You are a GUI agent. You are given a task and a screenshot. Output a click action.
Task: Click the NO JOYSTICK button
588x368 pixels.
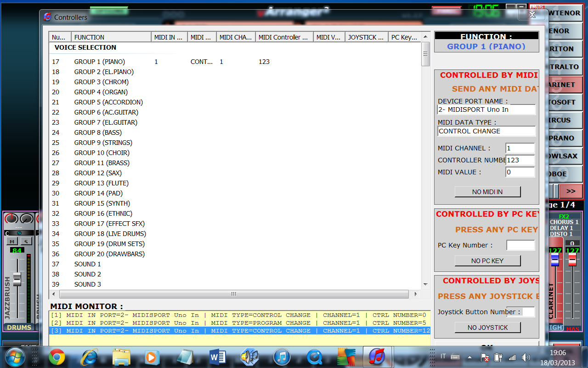[x=487, y=328]
